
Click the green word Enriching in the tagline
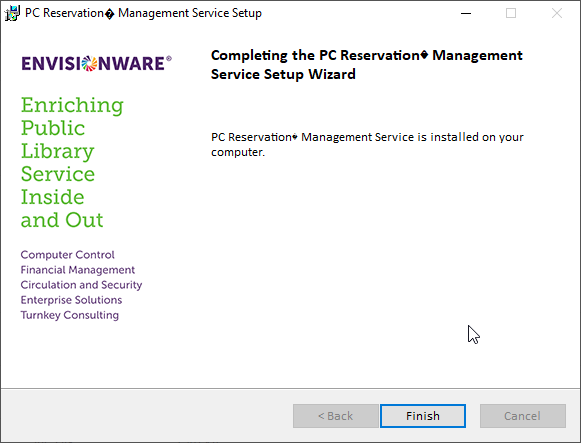pyautogui.click(x=72, y=105)
